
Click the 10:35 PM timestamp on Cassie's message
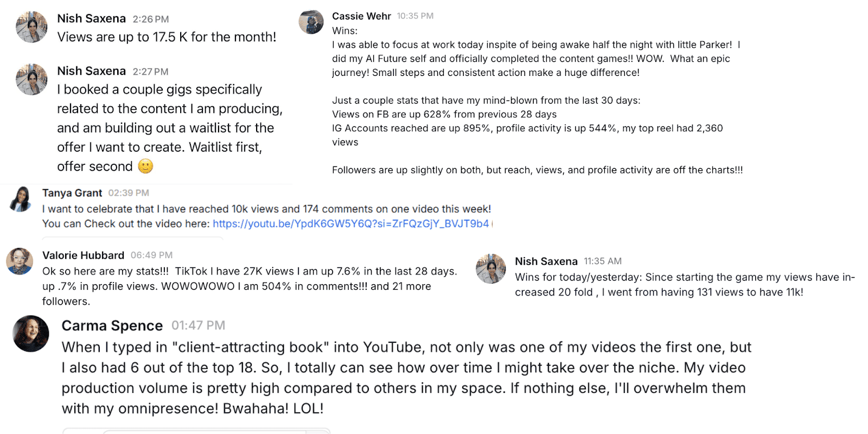[x=415, y=16]
